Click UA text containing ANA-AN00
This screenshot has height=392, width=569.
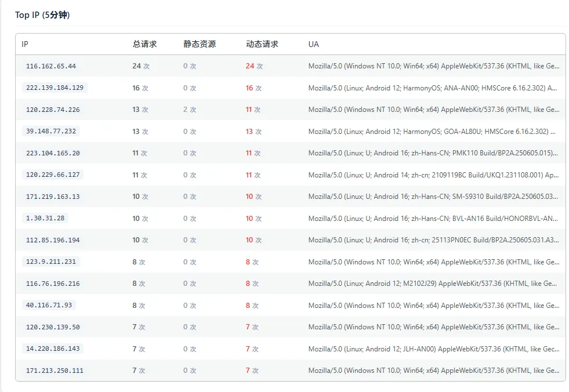(433, 88)
